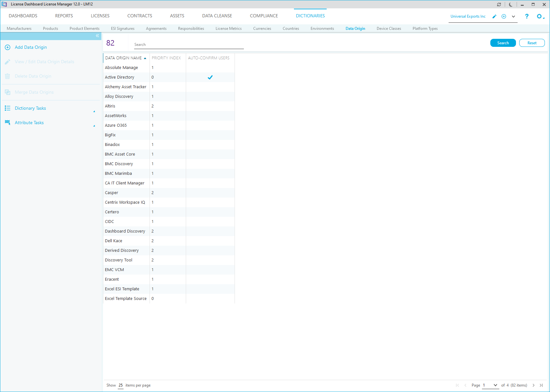The height and width of the screenshot is (392, 550).
Task: Open the Data Cleanse menu
Action: click(x=217, y=16)
